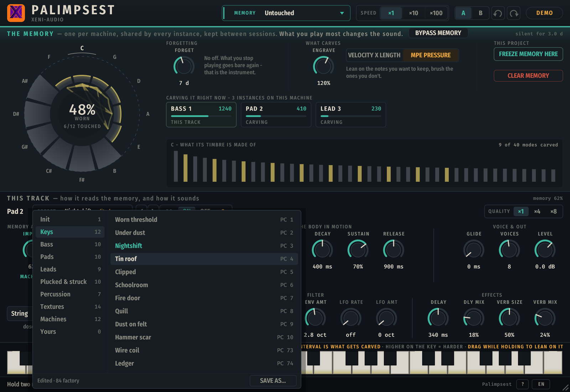Adjust the Delay knob

[x=438, y=318]
